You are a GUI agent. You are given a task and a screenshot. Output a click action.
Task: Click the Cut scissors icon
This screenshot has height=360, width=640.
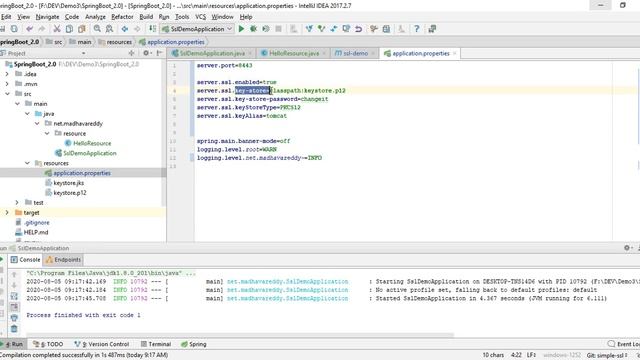pos(57,29)
